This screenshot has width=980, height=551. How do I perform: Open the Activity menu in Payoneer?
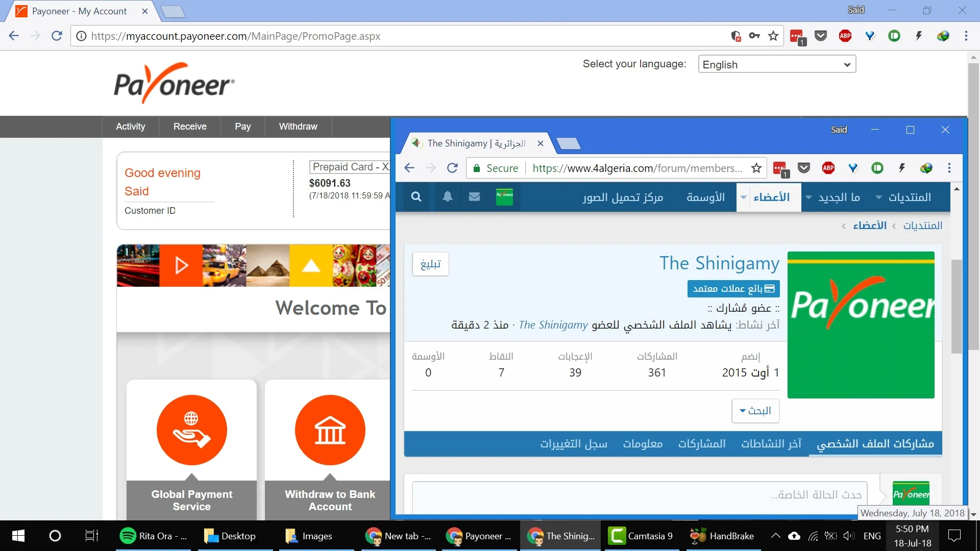pos(130,127)
